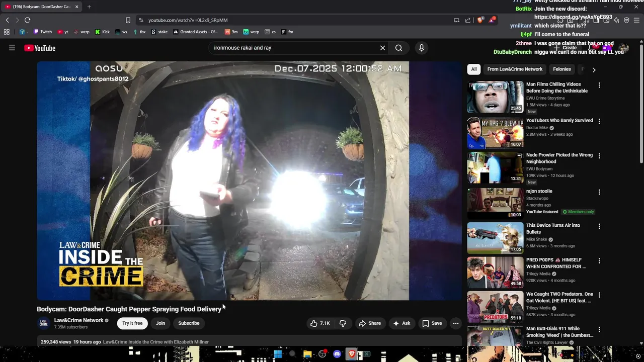Go back in browser history
The image size is (644, 362).
click(x=8, y=20)
